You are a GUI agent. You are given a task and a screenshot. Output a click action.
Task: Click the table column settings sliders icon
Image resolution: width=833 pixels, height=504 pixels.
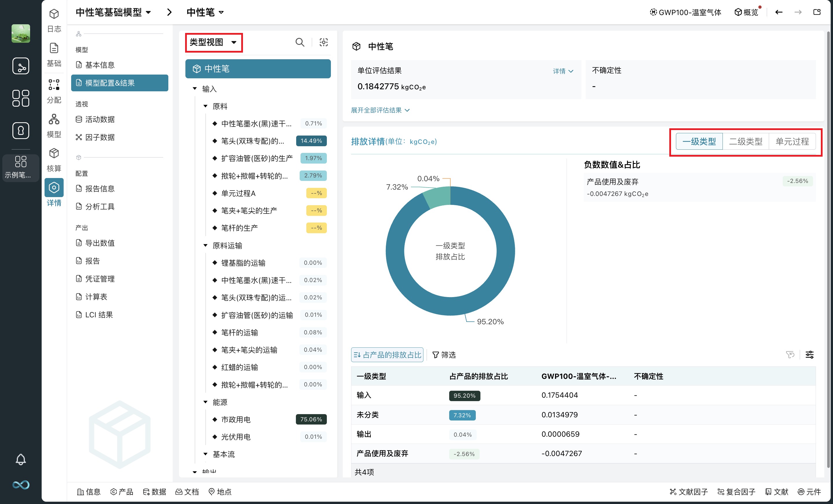[x=809, y=355]
